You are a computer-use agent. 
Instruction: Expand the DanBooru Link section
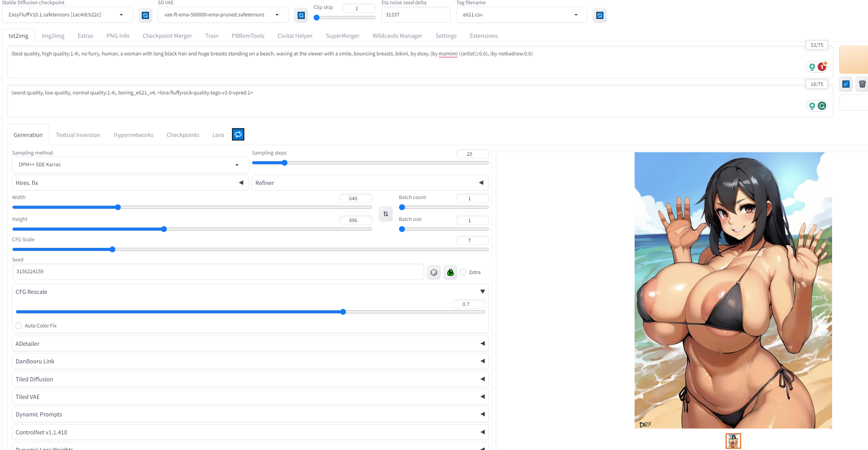[251, 361]
